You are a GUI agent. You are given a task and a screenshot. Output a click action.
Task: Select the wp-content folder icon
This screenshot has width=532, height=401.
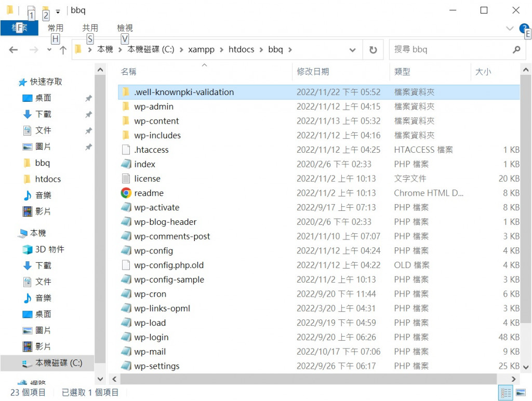pos(126,121)
